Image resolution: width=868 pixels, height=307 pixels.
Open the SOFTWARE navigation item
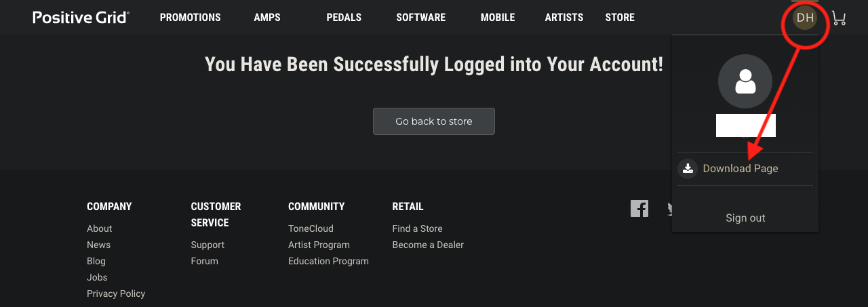point(421,18)
